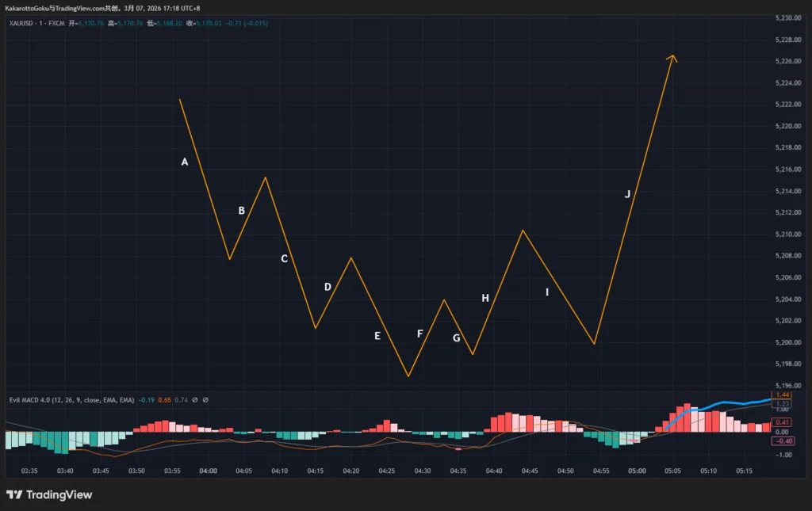Viewport: 812px width, 511px height.
Task: Open the Evil MACD 4.0 indicator legend
Action: pos(71,400)
